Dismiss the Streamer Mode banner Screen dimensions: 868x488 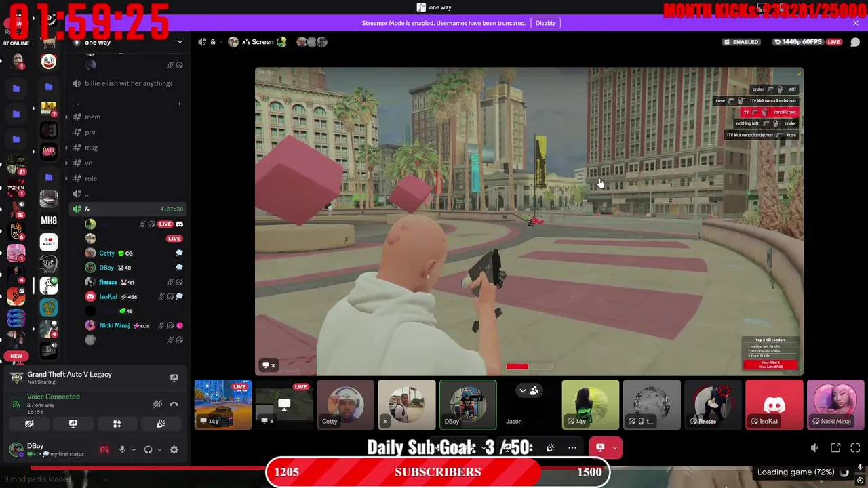pos(855,23)
